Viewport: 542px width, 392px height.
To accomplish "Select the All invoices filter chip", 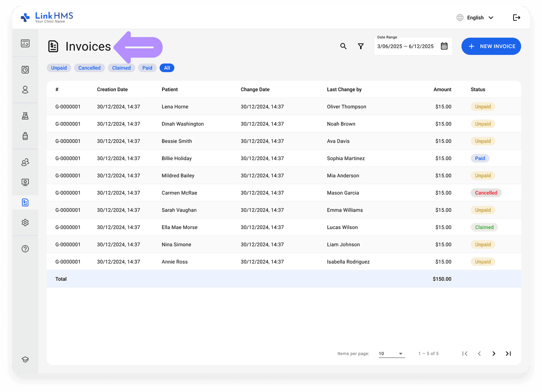I will [167, 68].
